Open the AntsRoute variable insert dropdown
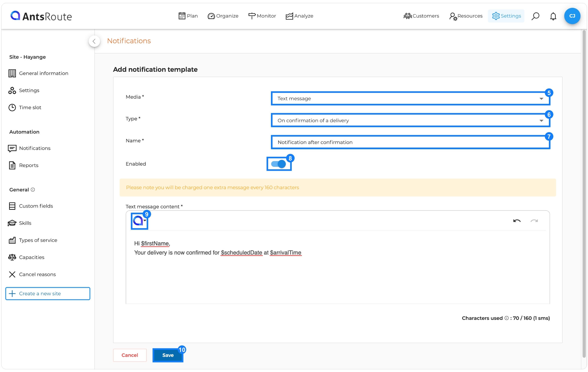The image size is (588, 372). [x=139, y=221]
